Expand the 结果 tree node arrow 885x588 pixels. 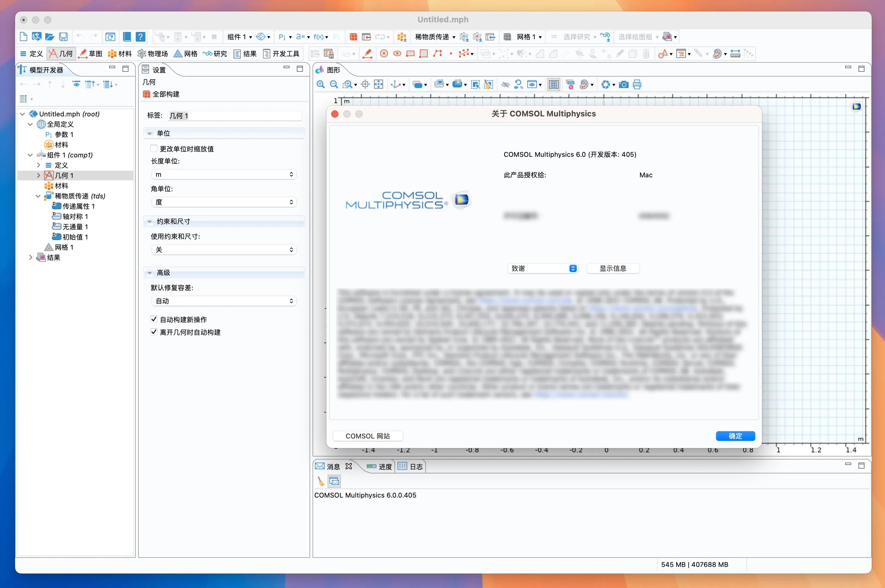pyautogui.click(x=31, y=257)
